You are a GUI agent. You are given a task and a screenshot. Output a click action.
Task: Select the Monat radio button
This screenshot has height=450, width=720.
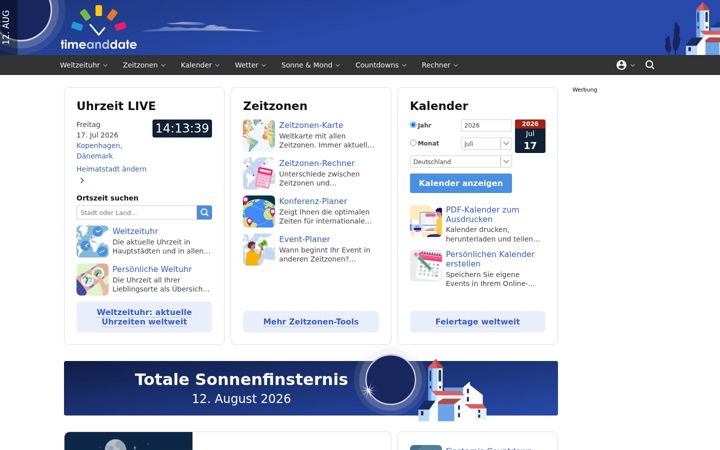coord(413,143)
